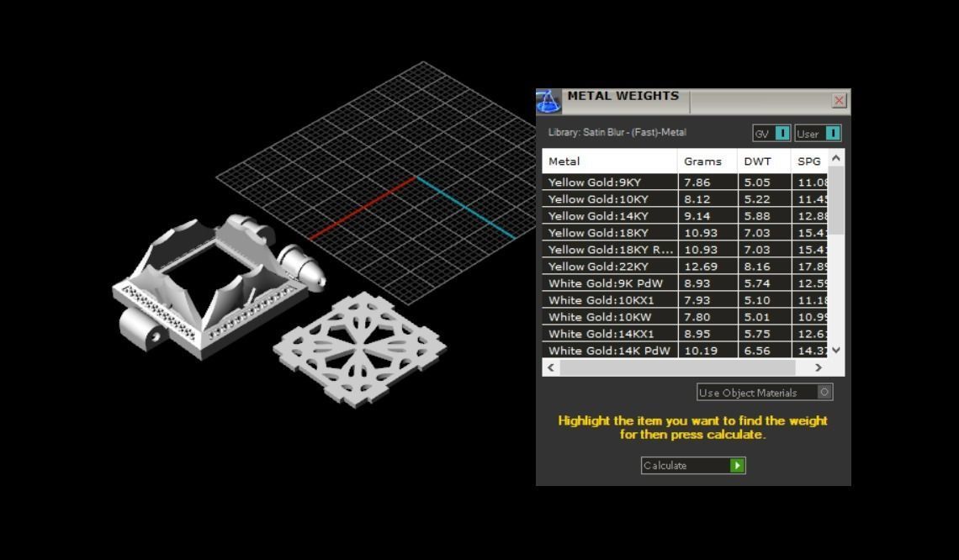Click the 9.14 grams cell

708,216
